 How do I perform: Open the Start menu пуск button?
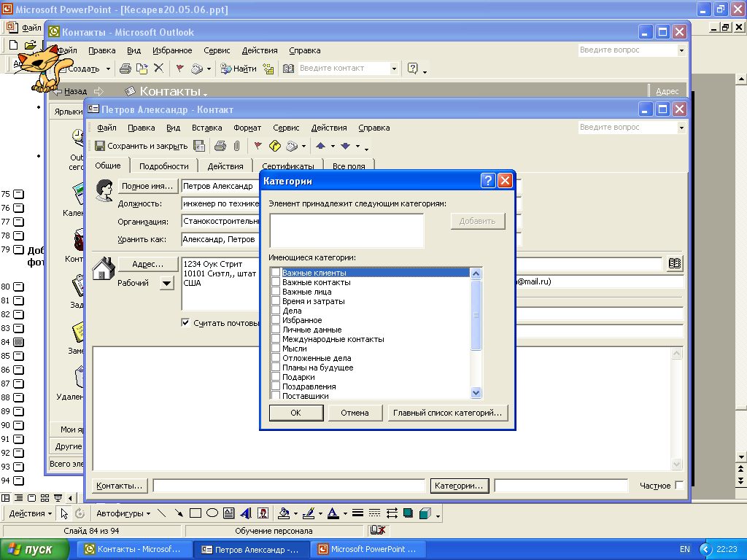34,549
